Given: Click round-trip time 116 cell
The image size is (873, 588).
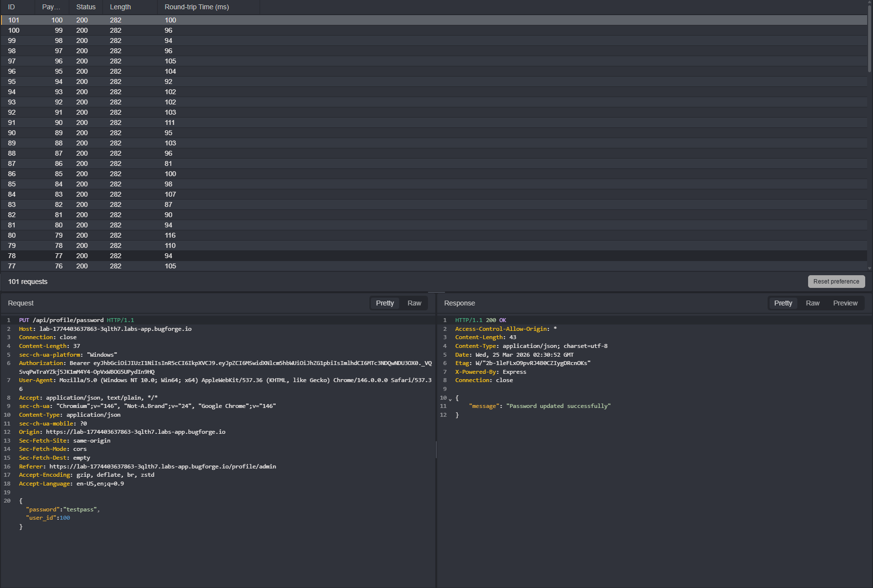Looking at the screenshot, I should (x=170, y=235).
